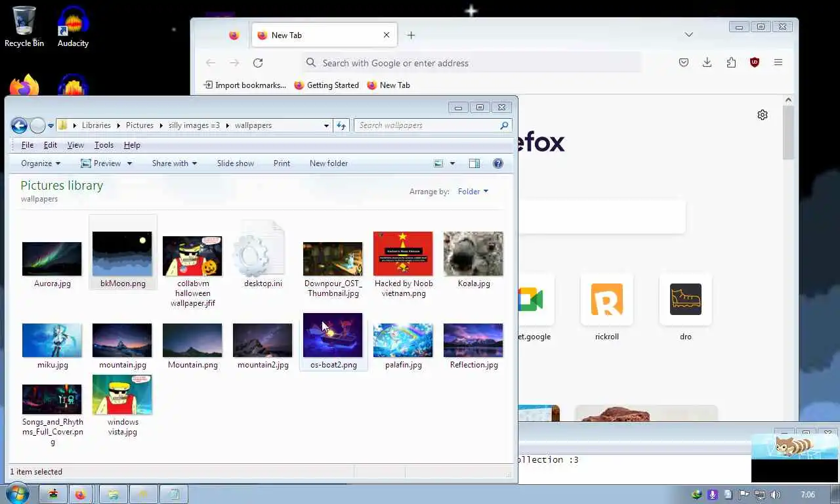Open the View menu in Explorer
This screenshot has height=504, width=840.
(x=75, y=145)
